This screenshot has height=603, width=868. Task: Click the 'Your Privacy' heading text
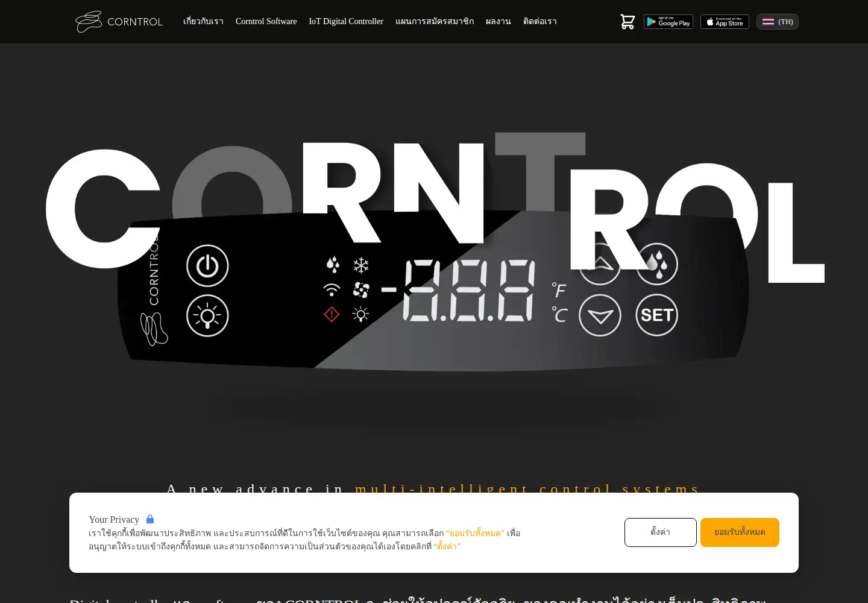114,519
